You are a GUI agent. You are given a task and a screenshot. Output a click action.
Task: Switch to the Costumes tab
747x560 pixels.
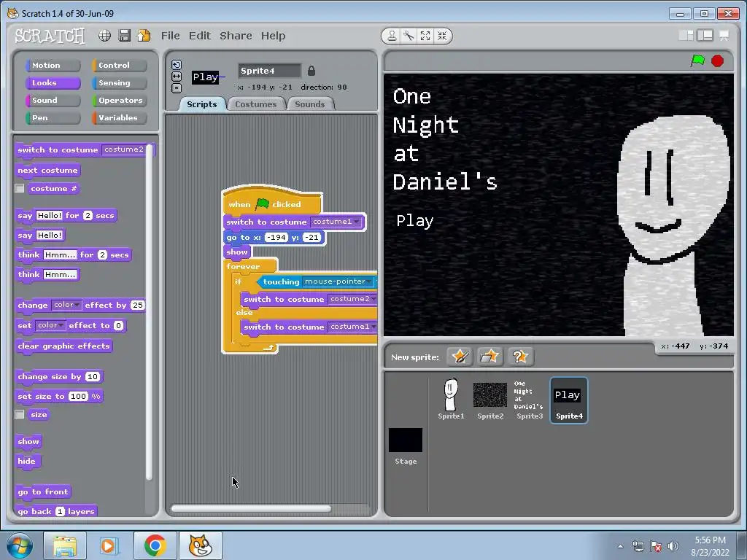pyautogui.click(x=256, y=104)
